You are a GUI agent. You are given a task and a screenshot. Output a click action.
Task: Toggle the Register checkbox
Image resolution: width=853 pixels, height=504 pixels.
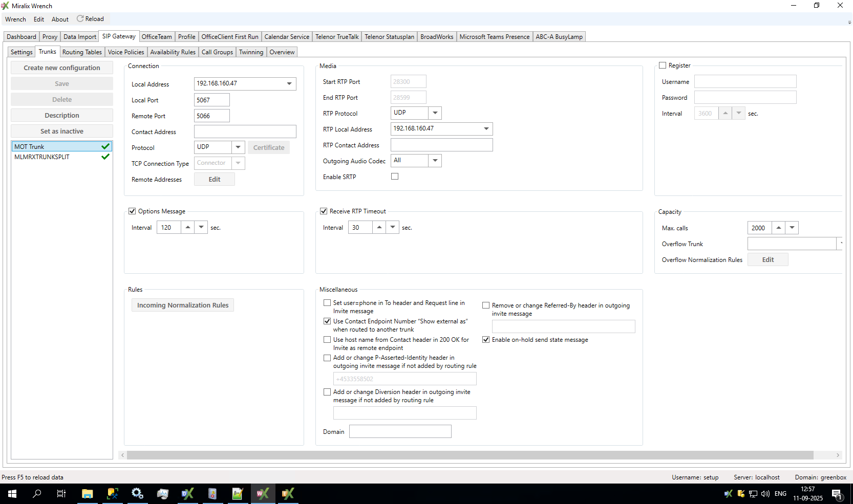click(663, 65)
